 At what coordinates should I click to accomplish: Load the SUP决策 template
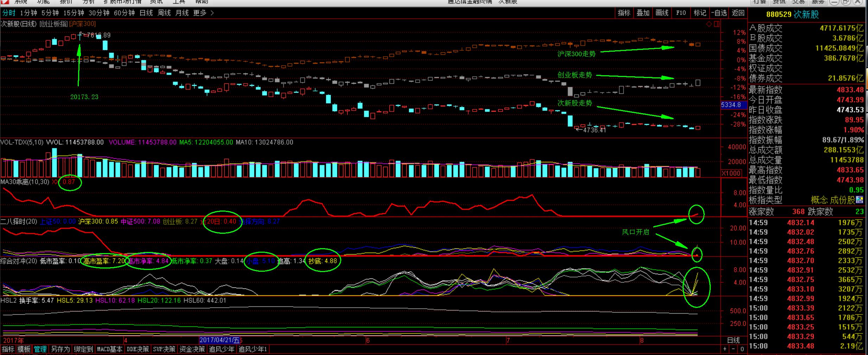click(164, 349)
